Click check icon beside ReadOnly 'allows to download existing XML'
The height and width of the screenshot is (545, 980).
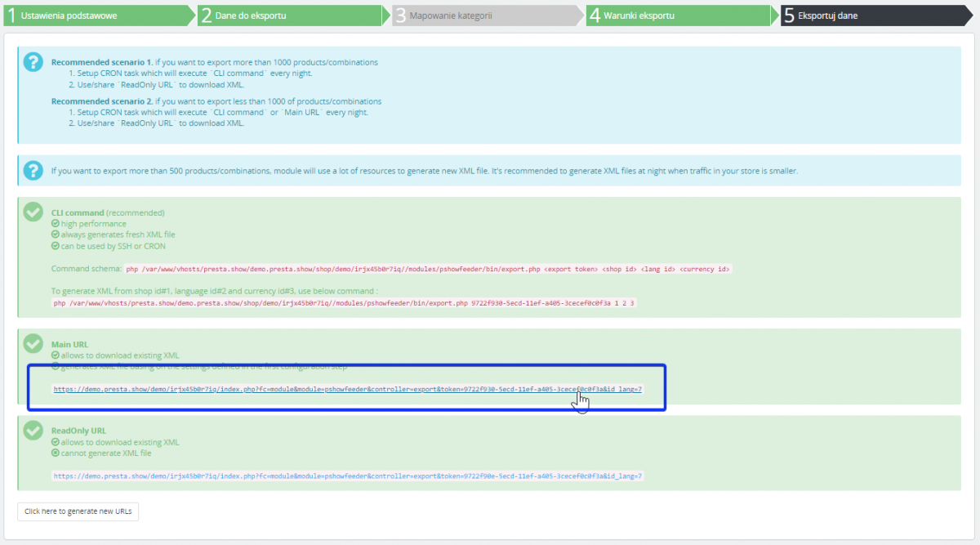click(55, 442)
